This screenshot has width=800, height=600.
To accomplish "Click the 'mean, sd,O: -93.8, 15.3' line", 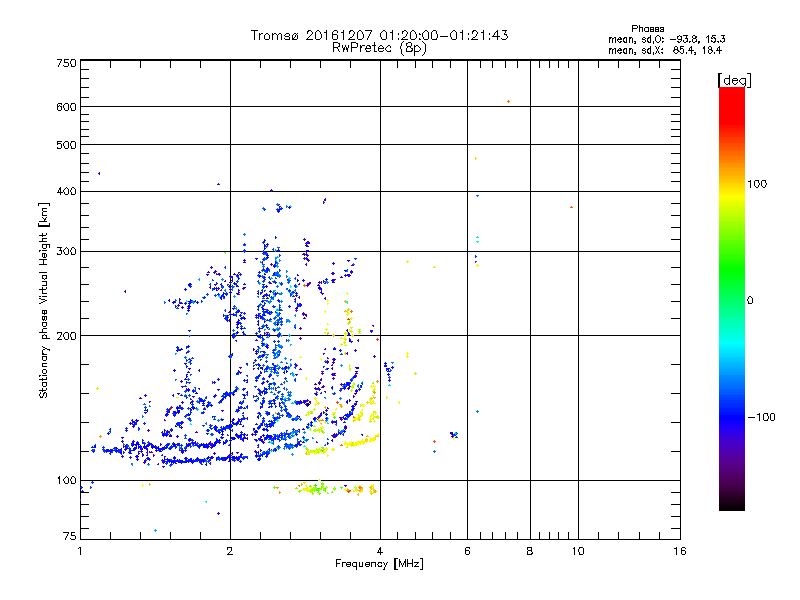I will [666, 39].
